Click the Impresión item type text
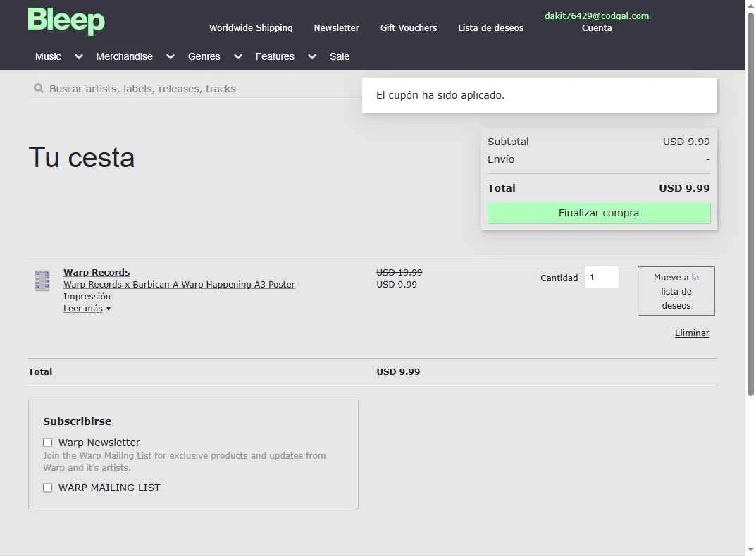The height and width of the screenshot is (556, 756). [87, 297]
